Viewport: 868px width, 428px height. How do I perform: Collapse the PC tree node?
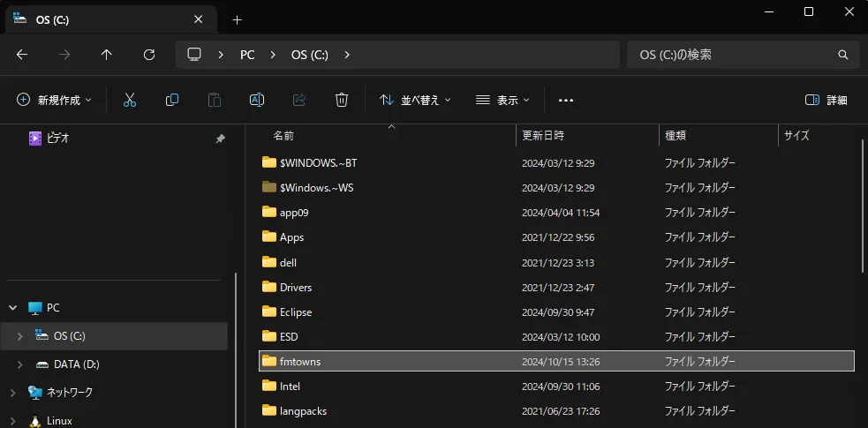12,308
